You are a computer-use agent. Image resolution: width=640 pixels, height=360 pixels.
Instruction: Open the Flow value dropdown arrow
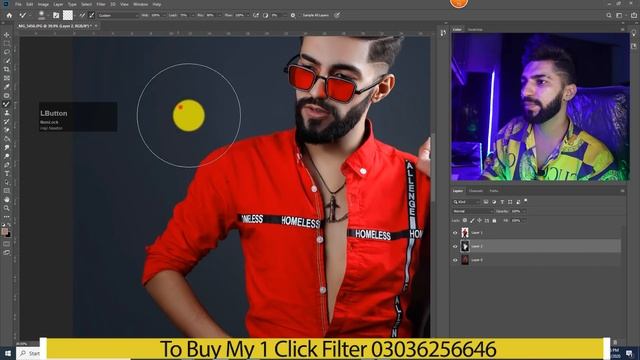click(247, 15)
